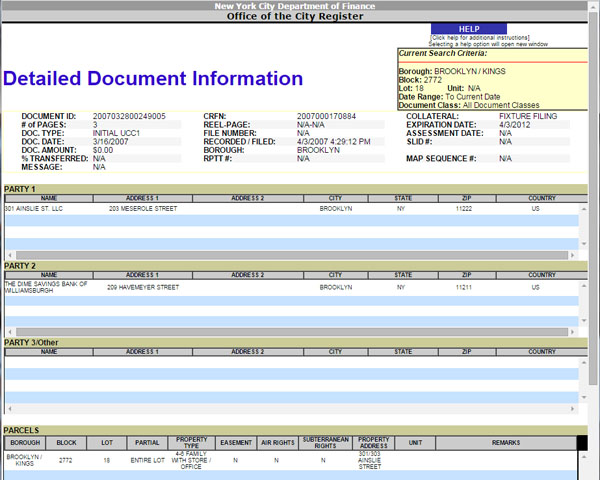Image resolution: width=600 pixels, height=480 pixels.
Task: Click the REMARKS column header in Parcels
Action: [x=505, y=442]
